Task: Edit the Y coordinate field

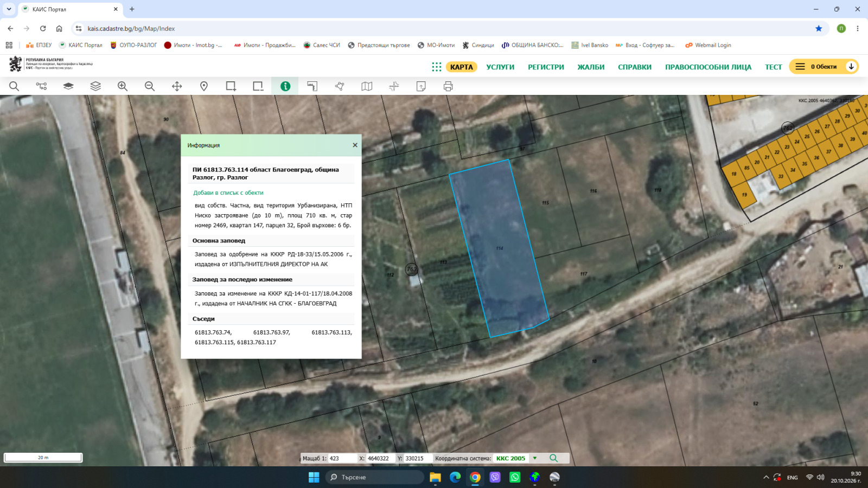Action: coord(418,458)
